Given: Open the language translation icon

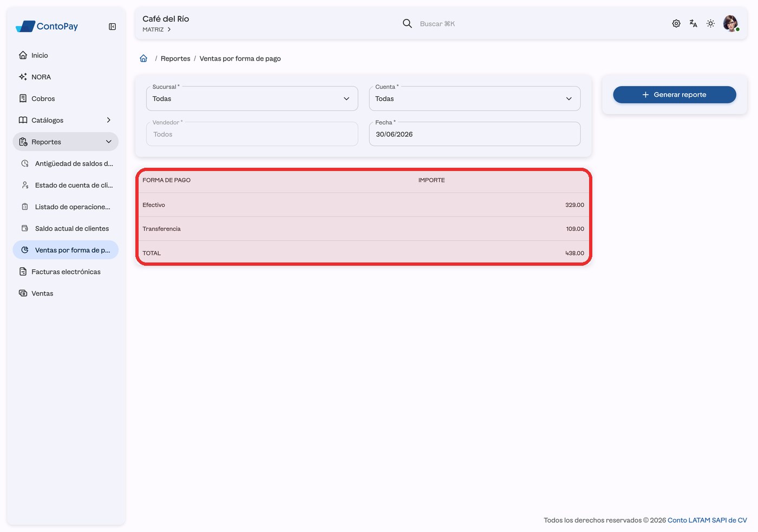Looking at the screenshot, I should pyautogui.click(x=694, y=23).
